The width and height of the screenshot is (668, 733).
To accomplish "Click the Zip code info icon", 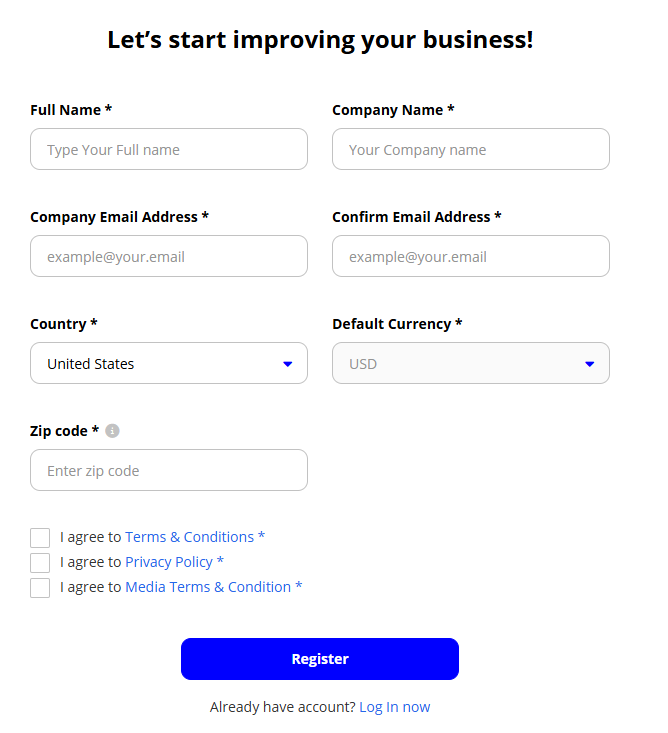I will tap(112, 431).
